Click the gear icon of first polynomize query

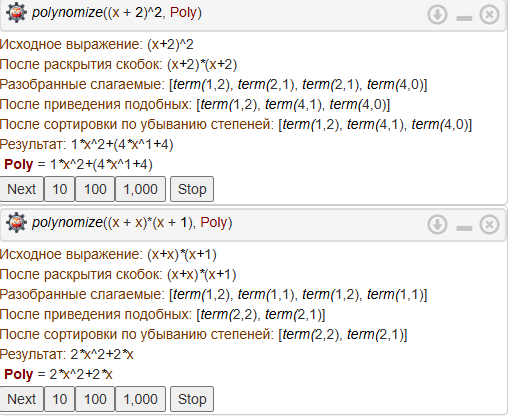16,13
